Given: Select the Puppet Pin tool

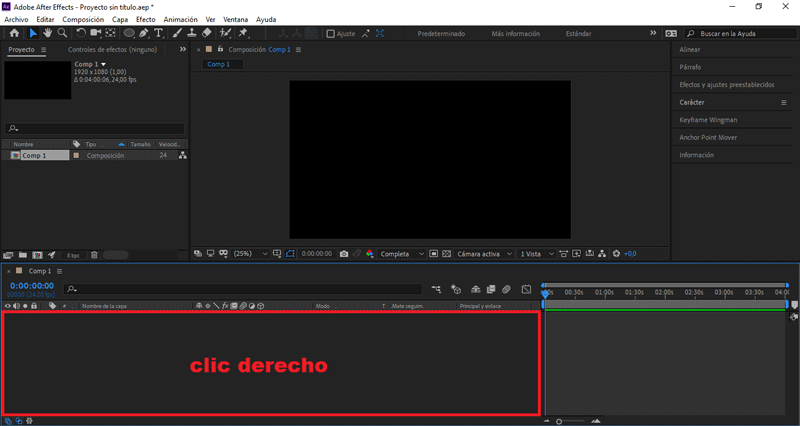Looking at the screenshot, I should (243, 33).
